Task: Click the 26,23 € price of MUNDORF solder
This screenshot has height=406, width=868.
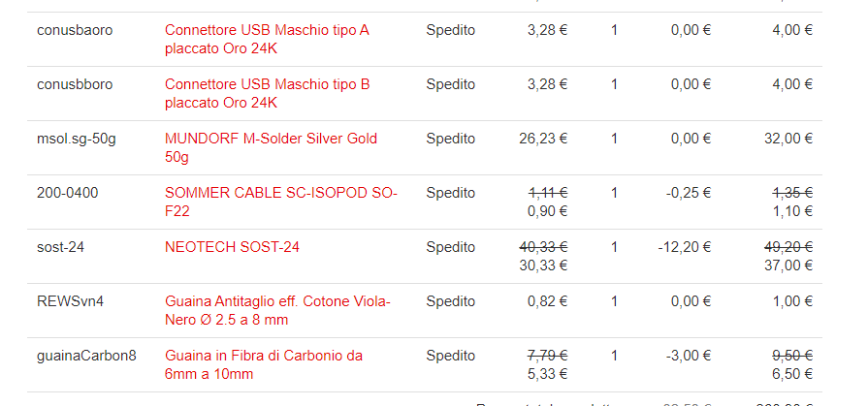Action: pyautogui.click(x=543, y=139)
